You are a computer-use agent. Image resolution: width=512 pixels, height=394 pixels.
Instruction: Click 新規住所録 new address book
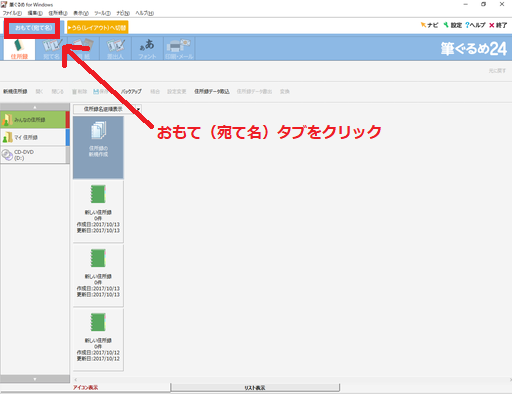[15, 91]
